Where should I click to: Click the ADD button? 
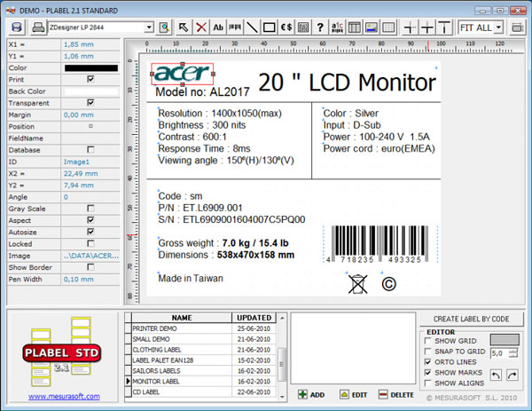pos(312,394)
